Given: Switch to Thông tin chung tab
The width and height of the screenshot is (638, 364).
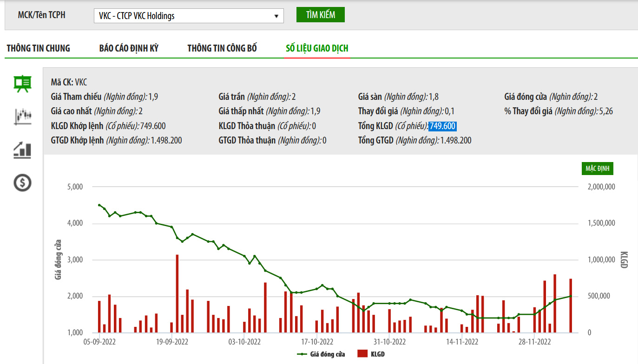Looking at the screenshot, I should coord(38,48).
